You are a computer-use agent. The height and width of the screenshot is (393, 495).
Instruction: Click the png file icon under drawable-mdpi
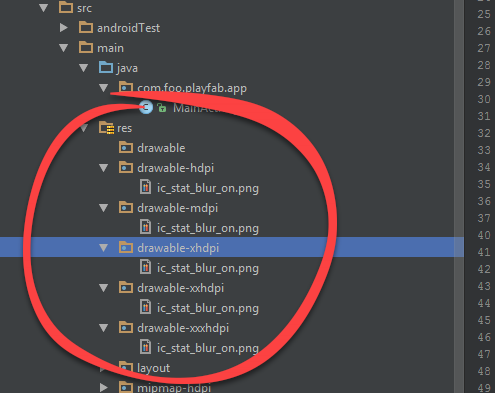coord(146,227)
